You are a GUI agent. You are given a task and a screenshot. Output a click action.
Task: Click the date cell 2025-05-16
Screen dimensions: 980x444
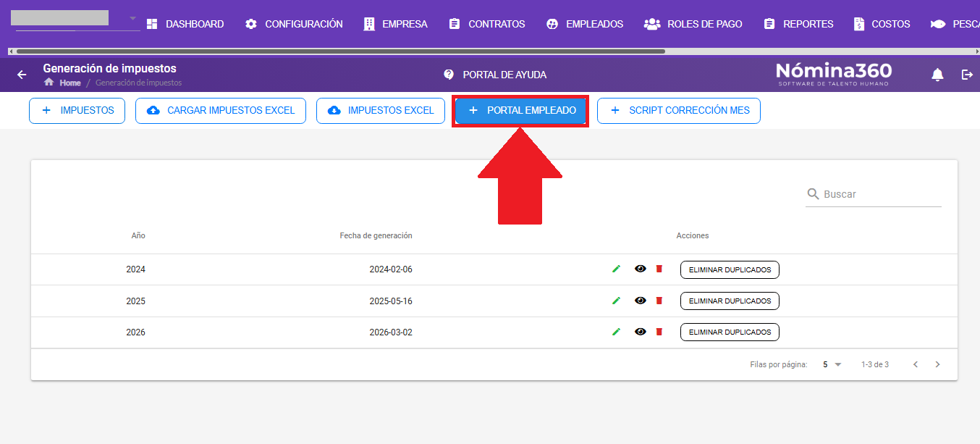tap(391, 301)
